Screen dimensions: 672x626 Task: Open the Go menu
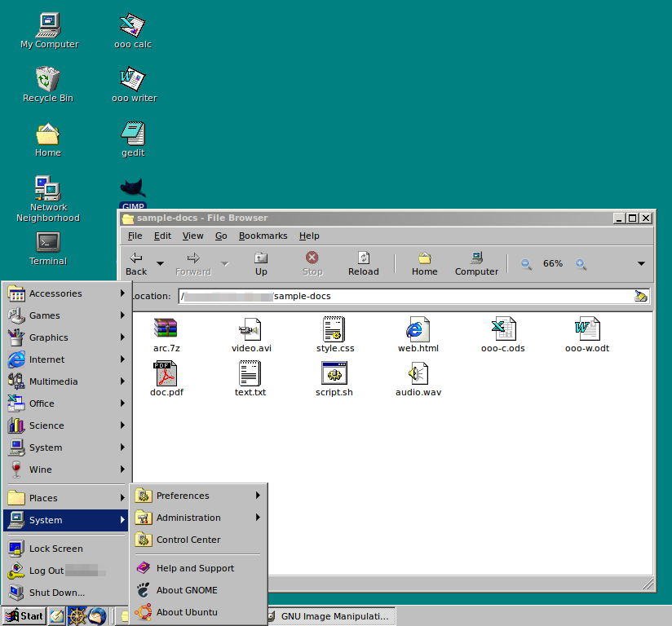point(221,236)
